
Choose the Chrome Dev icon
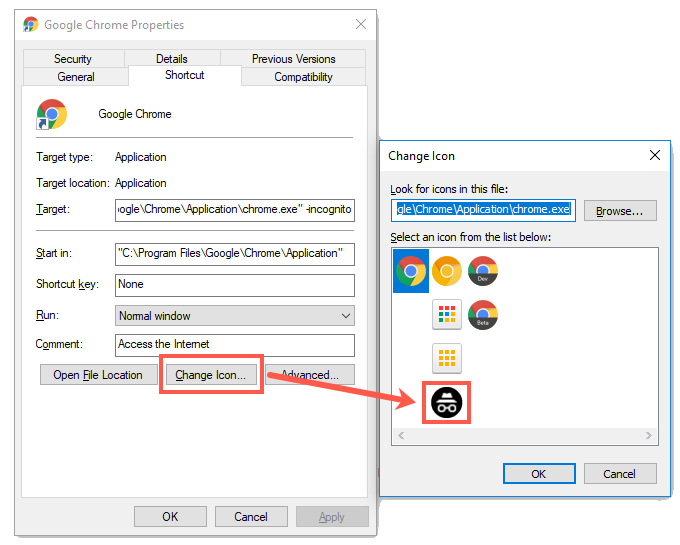pos(483,271)
